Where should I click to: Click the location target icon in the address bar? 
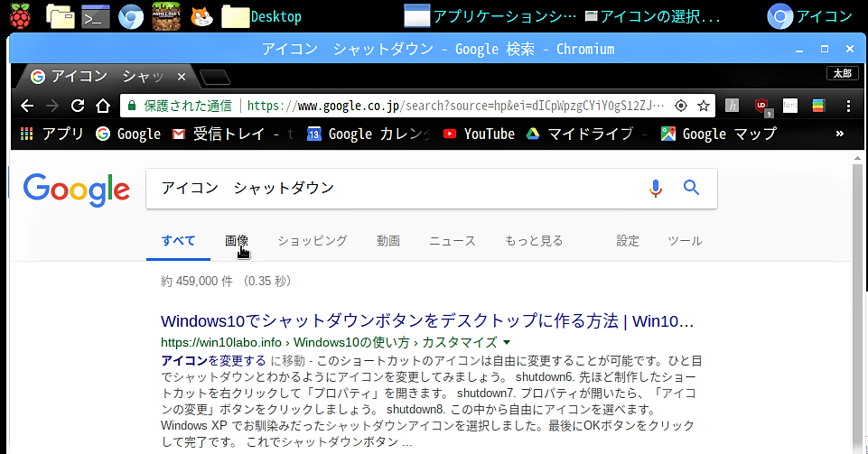[681, 106]
